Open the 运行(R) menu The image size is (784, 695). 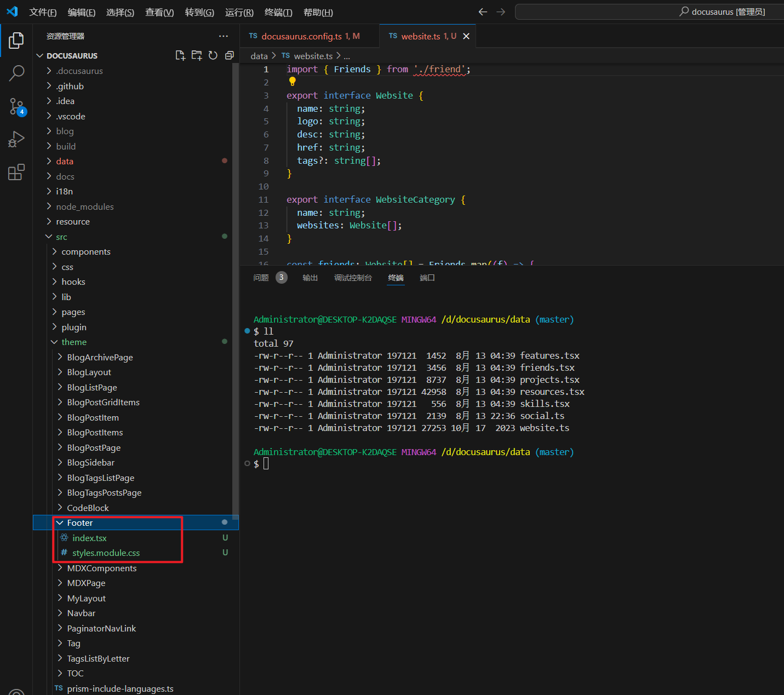pos(239,12)
